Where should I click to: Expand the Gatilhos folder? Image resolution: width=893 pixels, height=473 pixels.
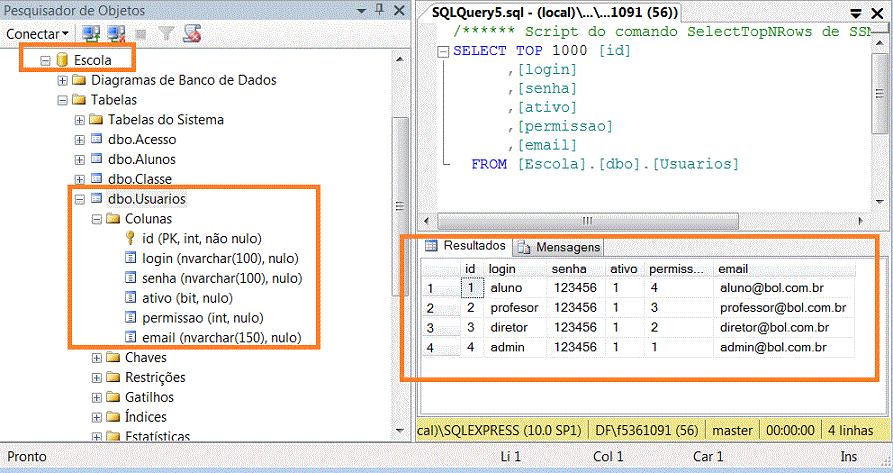pyautogui.click(x=97, y=398)
